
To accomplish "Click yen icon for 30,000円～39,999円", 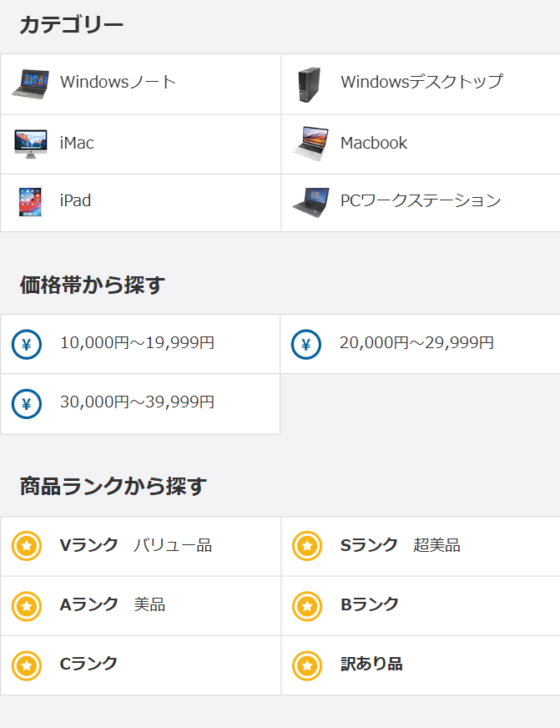I will 27,404.
